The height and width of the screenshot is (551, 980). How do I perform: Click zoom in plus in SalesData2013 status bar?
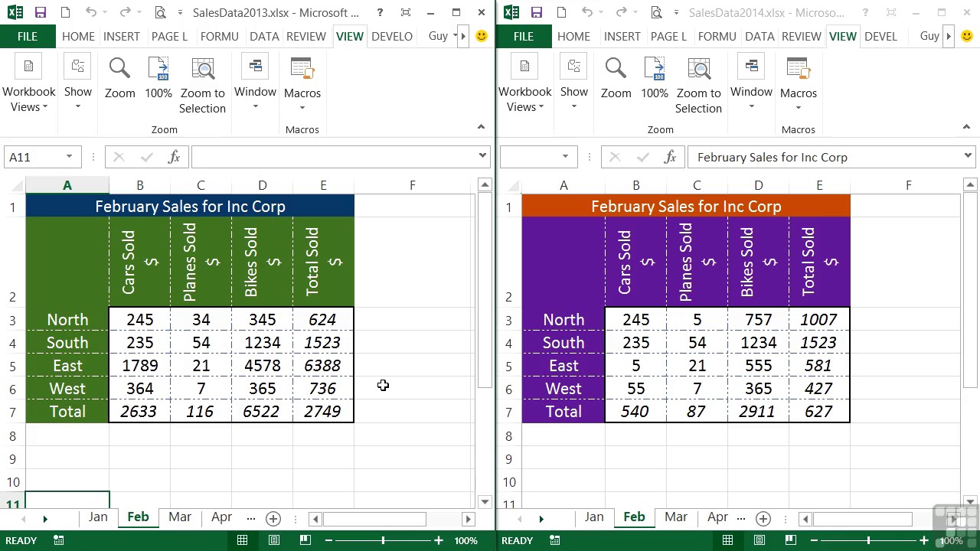(438, 540)
